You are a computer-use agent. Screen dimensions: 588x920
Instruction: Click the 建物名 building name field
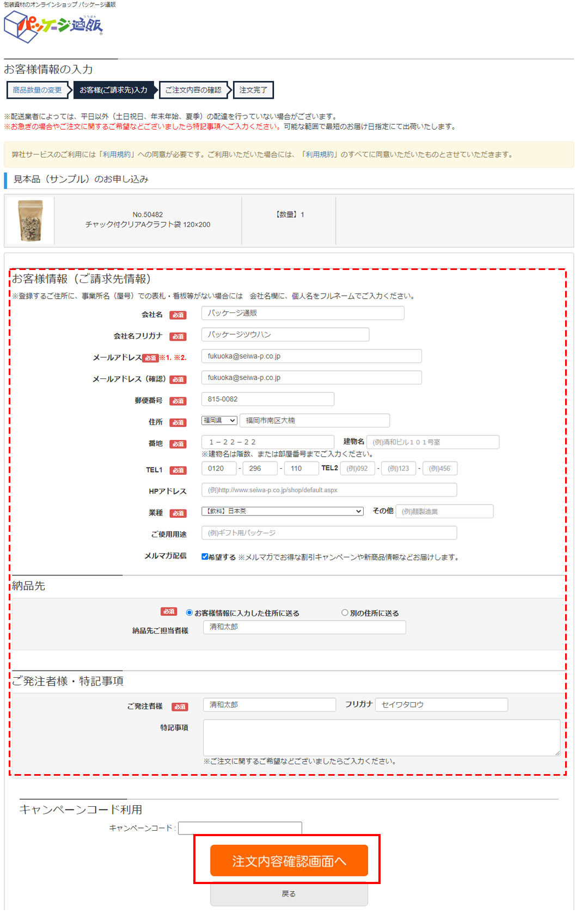click(x=433, y=442)
